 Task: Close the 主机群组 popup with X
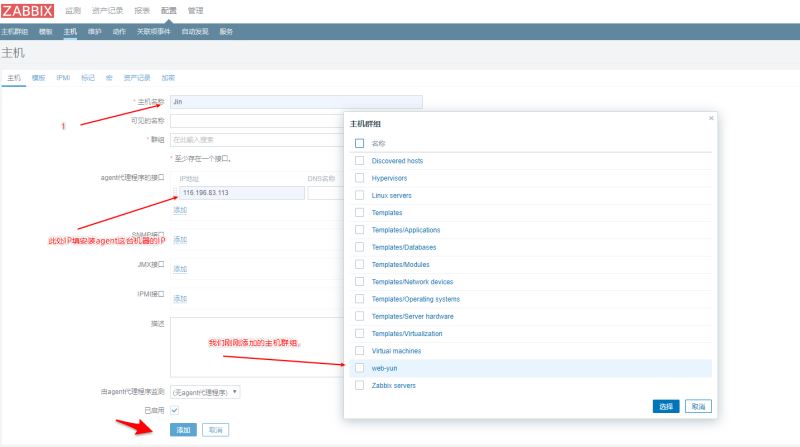pos(711,118)
